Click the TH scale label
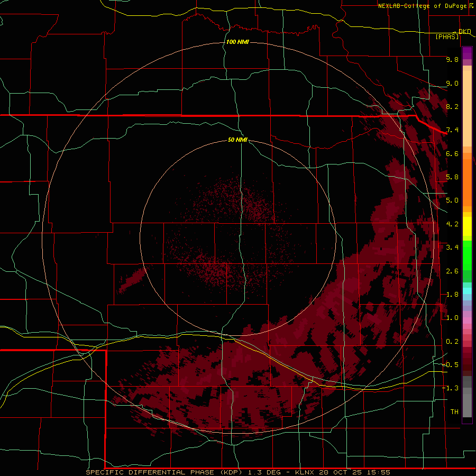 click(454, 412)
